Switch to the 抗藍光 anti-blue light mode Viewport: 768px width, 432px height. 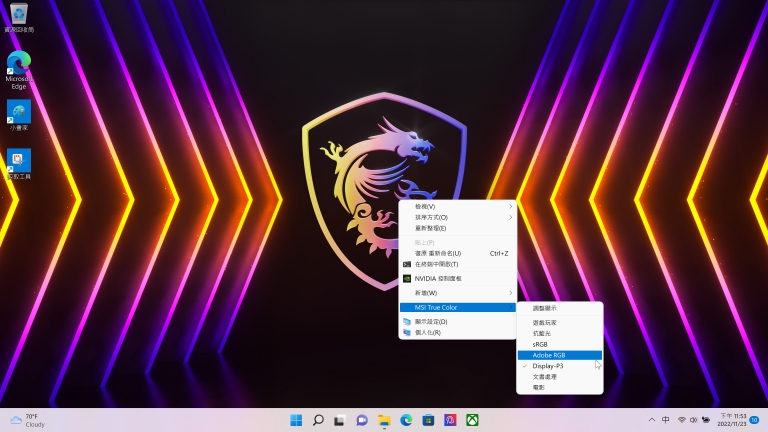pos(560,334)
